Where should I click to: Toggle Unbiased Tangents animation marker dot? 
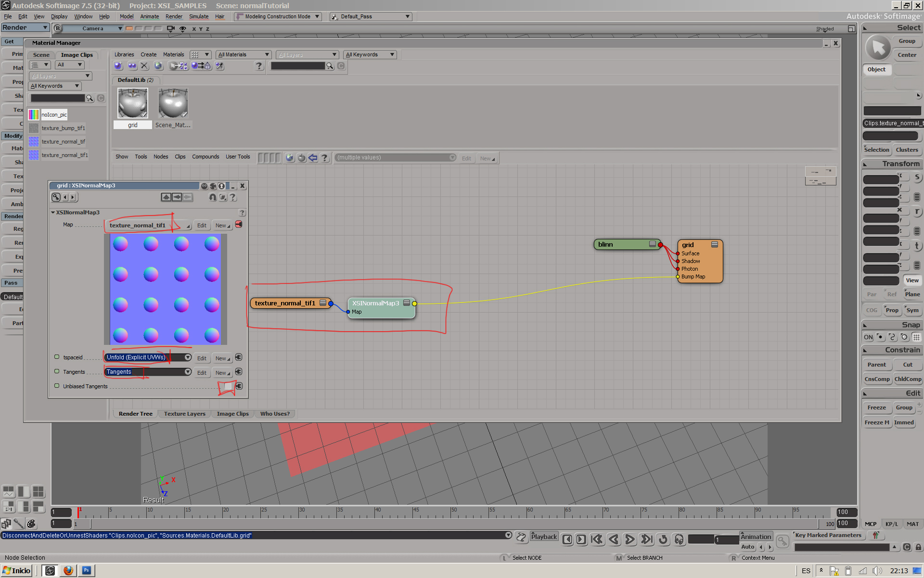(x=57, y=386)
